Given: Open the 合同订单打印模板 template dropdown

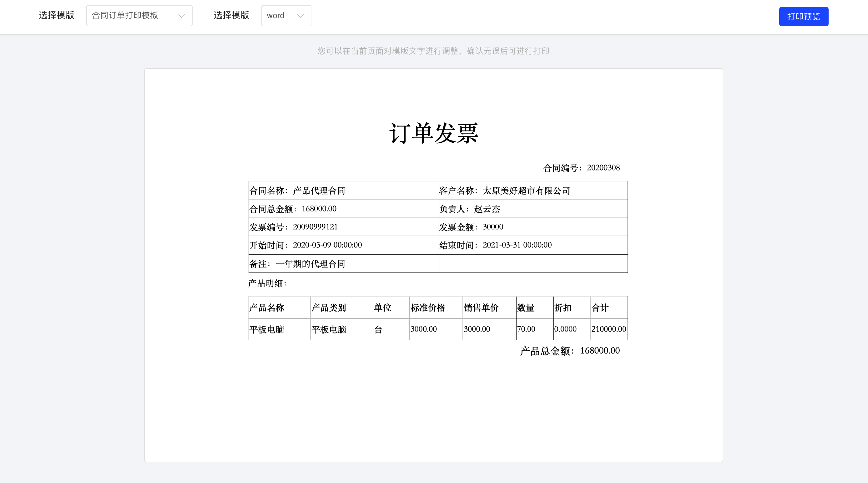Looking at the screenshot, I should [139, 16].
